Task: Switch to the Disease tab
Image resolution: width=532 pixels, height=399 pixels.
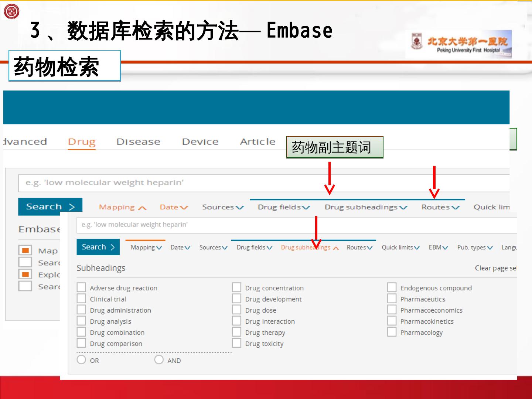Action: tap(138, 141)
